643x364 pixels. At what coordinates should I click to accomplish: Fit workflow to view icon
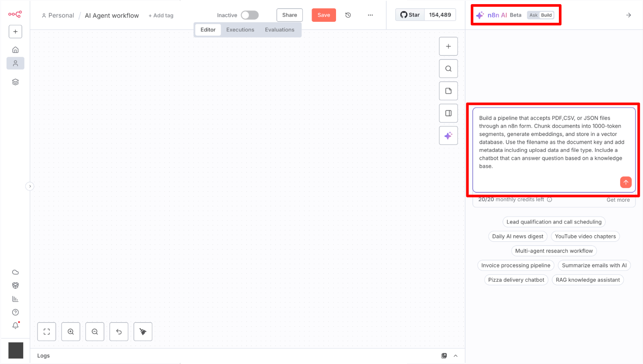point(47,331)
